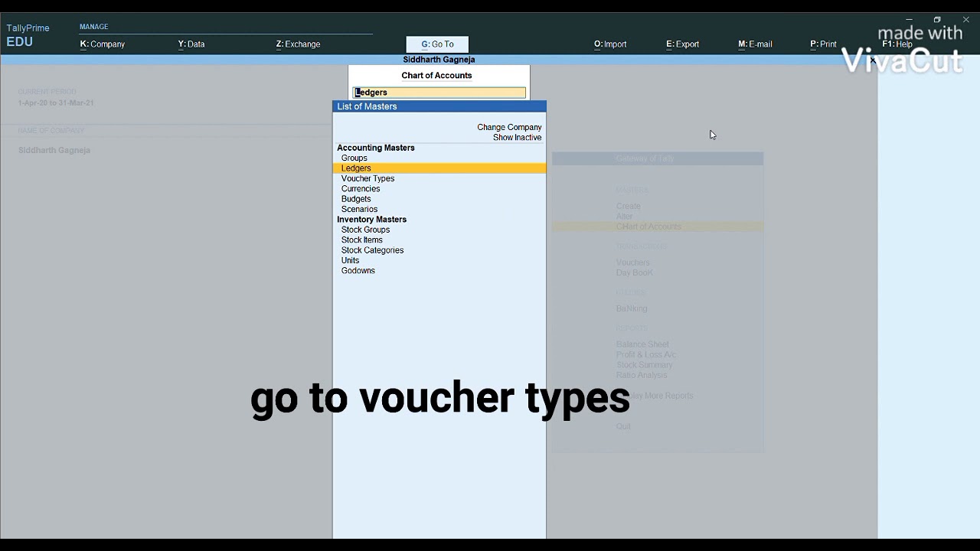The image size is (980, 551).
Task: Click the Siddharth Gagneja title text
Action: 439,60
